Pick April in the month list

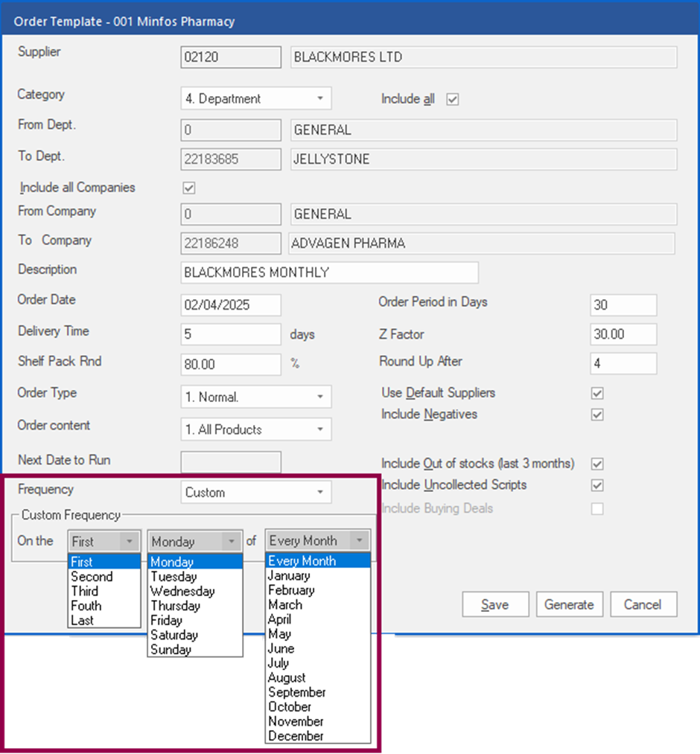click(318, 619)
